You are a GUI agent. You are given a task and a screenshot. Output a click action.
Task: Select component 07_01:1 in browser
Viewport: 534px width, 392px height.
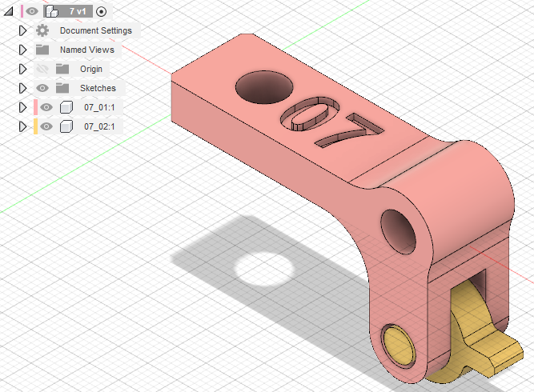pyautogui.click(x=99, y=107)
